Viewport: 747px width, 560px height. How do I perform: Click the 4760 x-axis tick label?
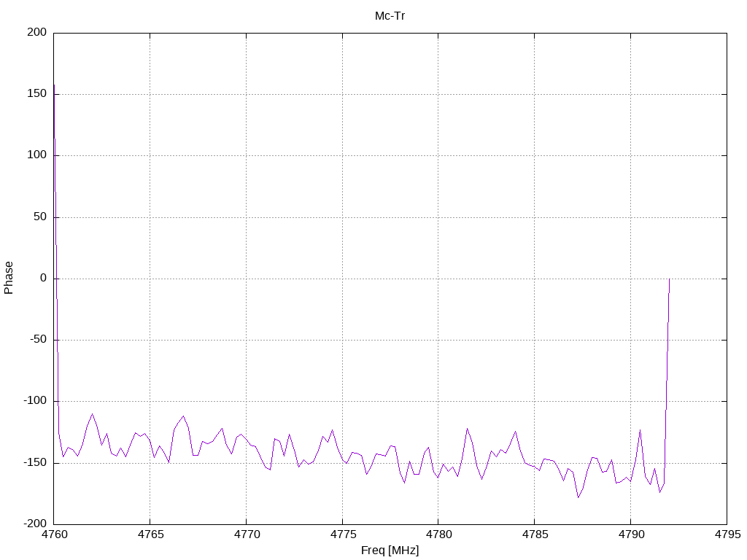(x=54, y=534)
